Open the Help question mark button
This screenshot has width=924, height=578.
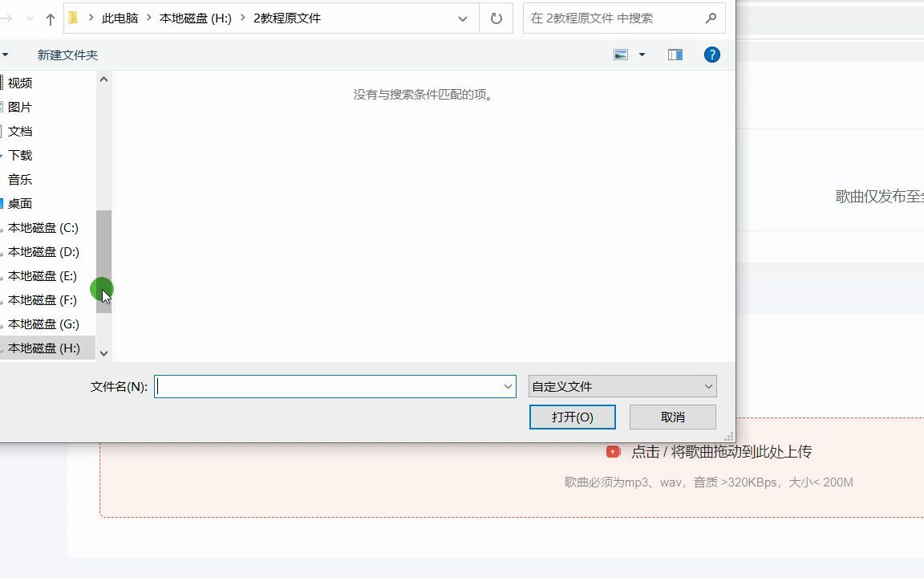point(712,55)
